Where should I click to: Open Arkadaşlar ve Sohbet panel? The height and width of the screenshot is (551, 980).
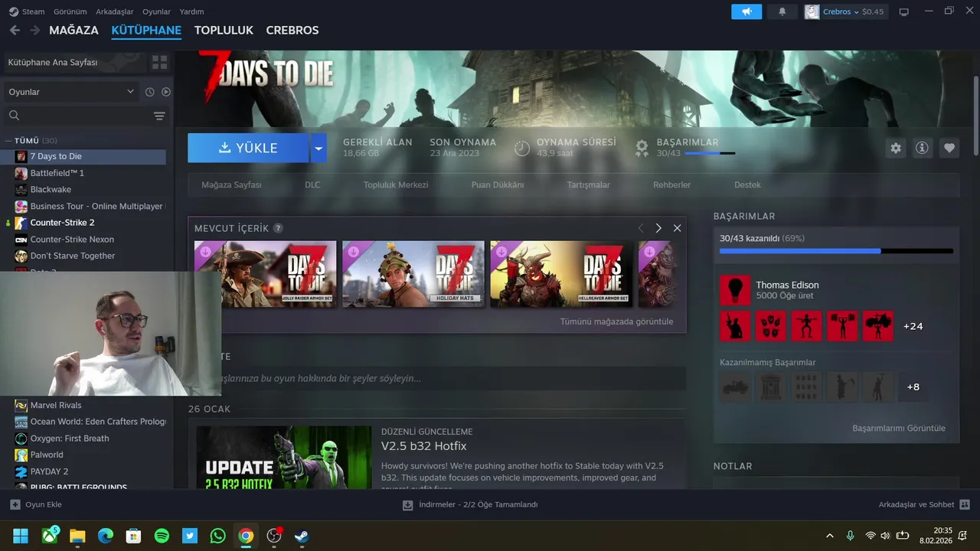924,504
